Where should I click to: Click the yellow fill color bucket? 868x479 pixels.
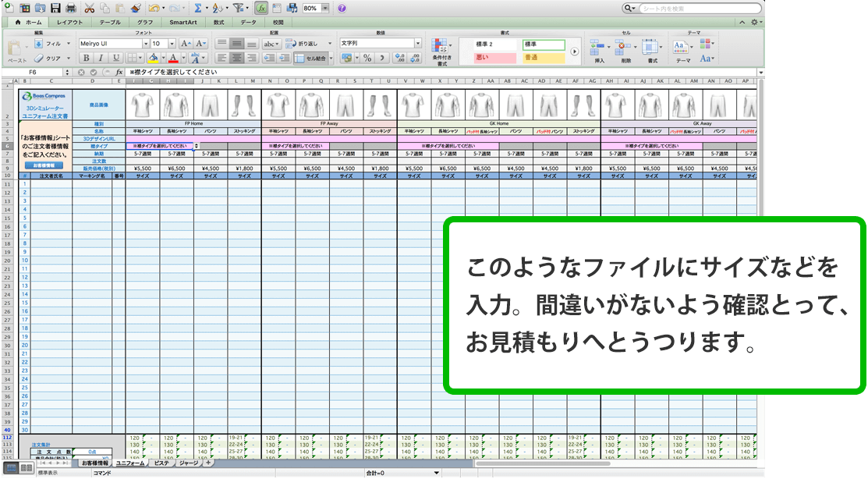click(154, 58)
